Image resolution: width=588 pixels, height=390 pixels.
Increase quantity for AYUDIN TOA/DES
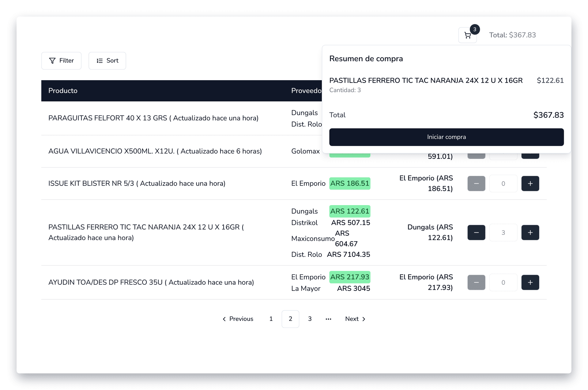pos(530,282)
